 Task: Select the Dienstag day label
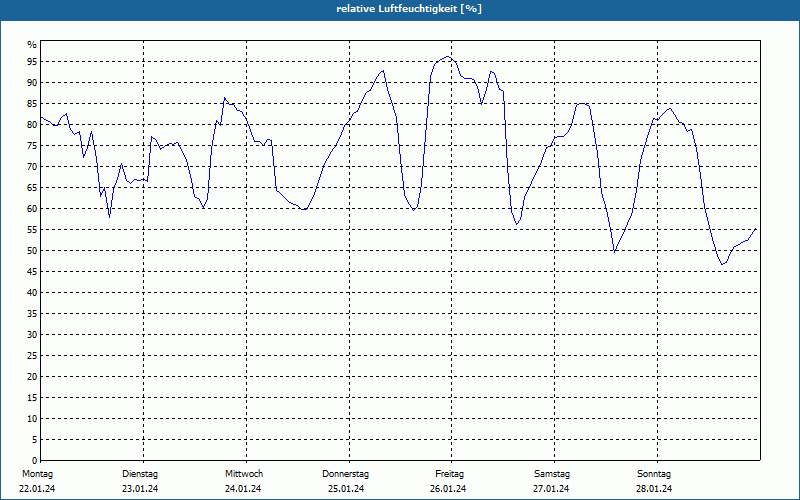(140, 474)
